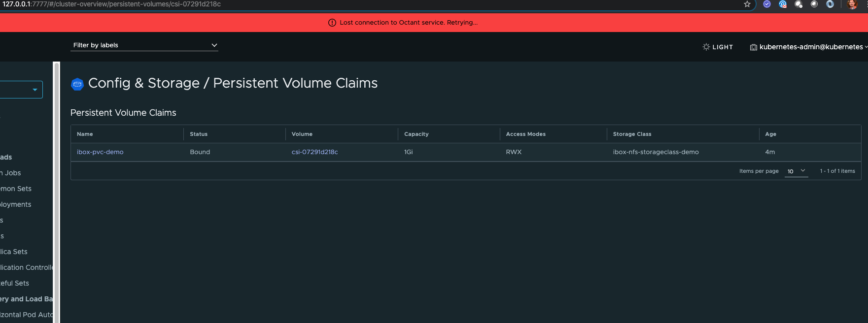Click the 'Persistent Volume Claims' table title
Screen dimensions: 868x323
pyautogui.click(x=123, y=113)
